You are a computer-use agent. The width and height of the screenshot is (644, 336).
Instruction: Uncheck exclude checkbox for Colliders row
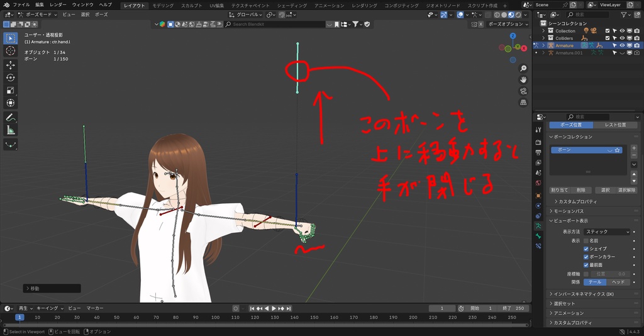[x=608, y=38]
